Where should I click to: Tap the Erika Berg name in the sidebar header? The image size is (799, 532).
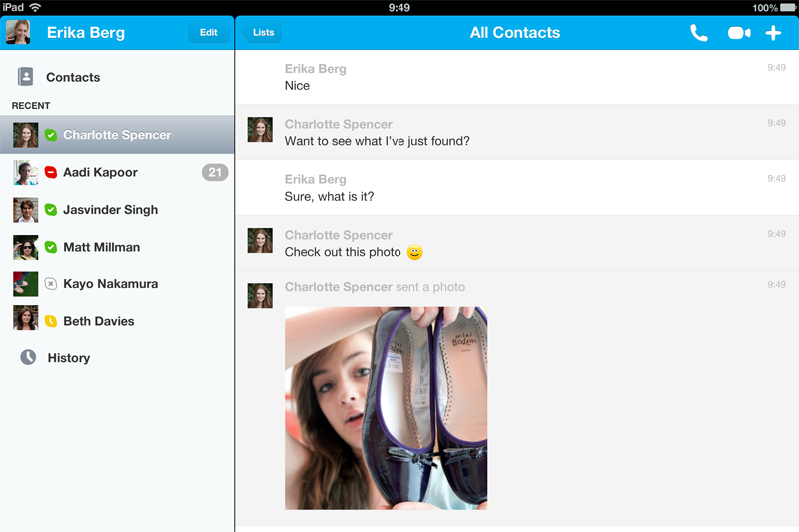(86, 33)
